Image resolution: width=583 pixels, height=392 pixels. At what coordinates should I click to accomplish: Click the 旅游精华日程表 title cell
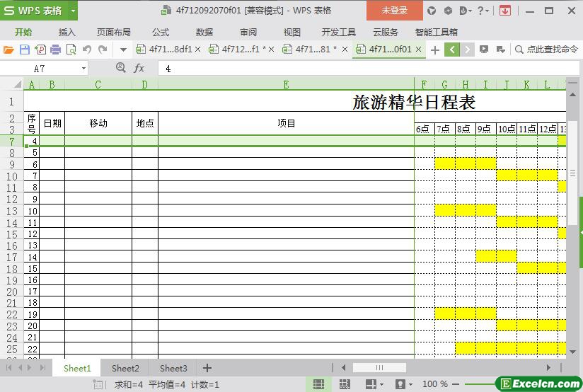[x=414, y=102]
